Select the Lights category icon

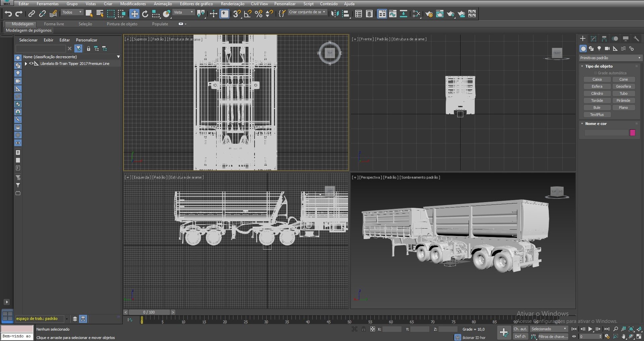[599, 49]
